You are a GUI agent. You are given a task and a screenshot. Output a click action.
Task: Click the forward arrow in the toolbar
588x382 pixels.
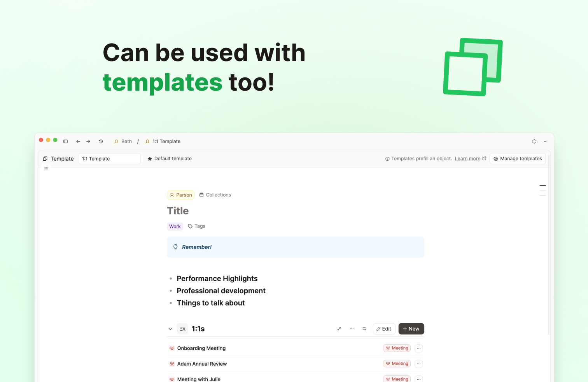88,141
